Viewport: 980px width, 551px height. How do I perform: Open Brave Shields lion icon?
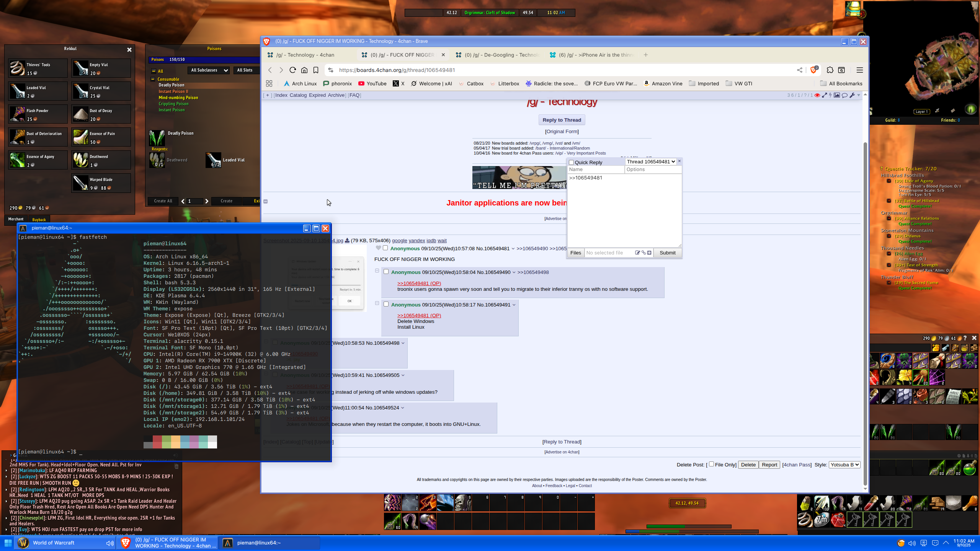(813, 70)
